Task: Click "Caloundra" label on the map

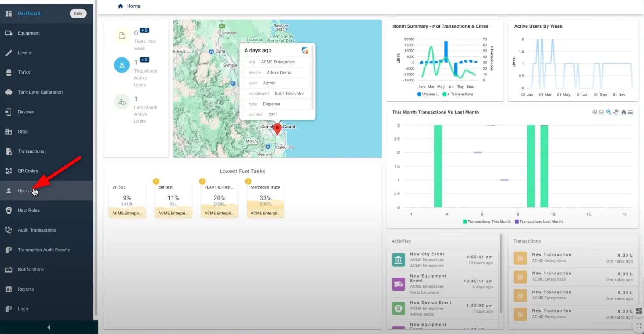Action: pyautogui.click(x=285, y=148)
